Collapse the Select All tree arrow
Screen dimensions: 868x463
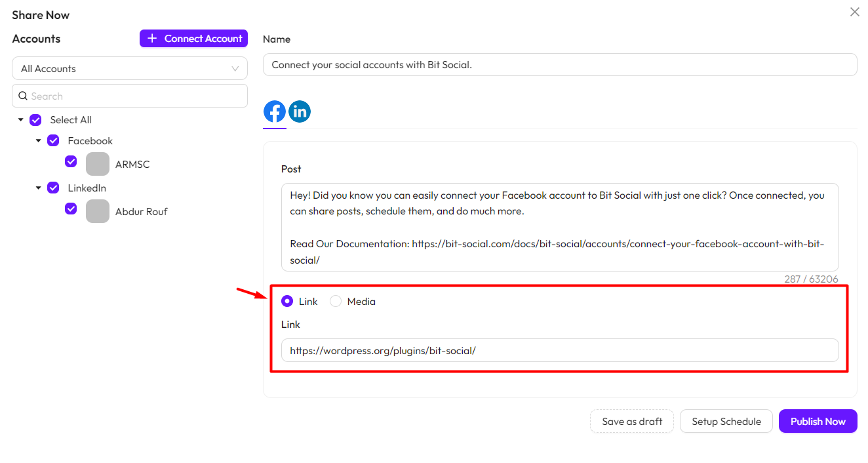pyautogui.click(x=21, y=120)
